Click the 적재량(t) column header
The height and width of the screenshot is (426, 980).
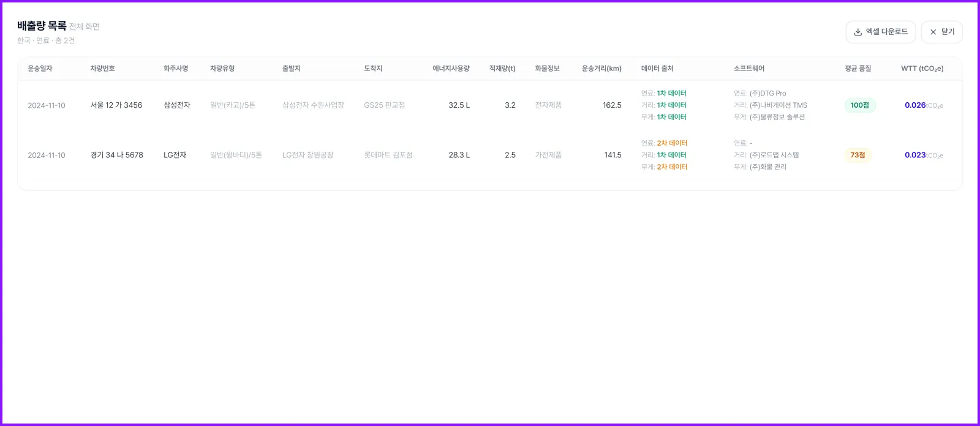click(x=502, y=69)
